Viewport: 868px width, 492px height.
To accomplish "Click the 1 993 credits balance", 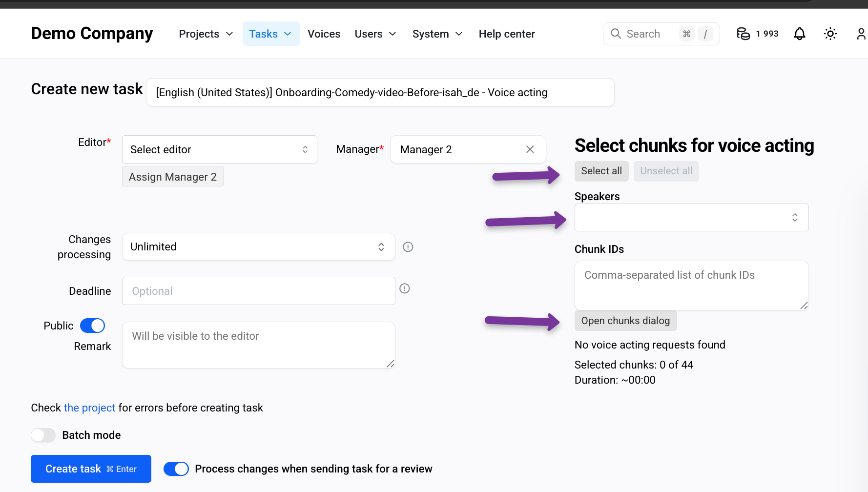I will [x=767, y=34].
